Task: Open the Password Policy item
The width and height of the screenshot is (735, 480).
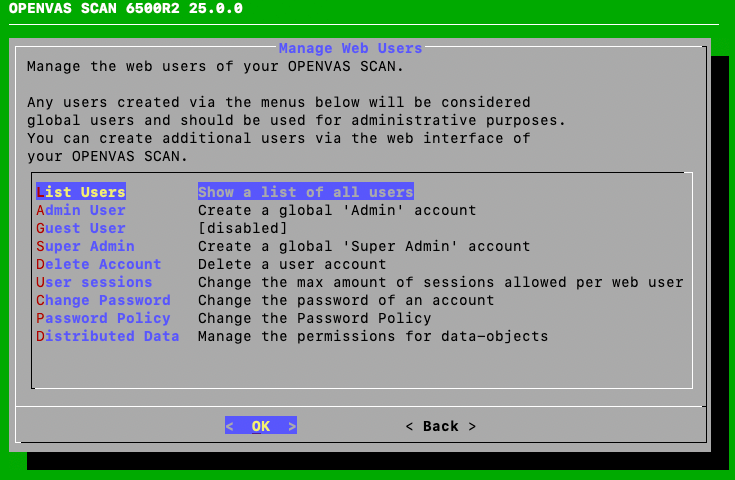Action: pyautogui.click(x=103, y=318)
